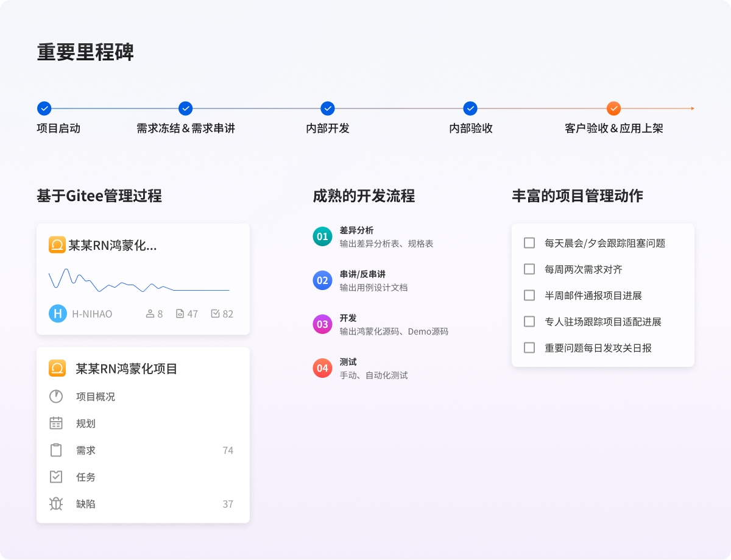Select the 内部开发 milestone checkpoint
Image resolution: width=731 pixels, height=560 pixels.
(328, 108)
